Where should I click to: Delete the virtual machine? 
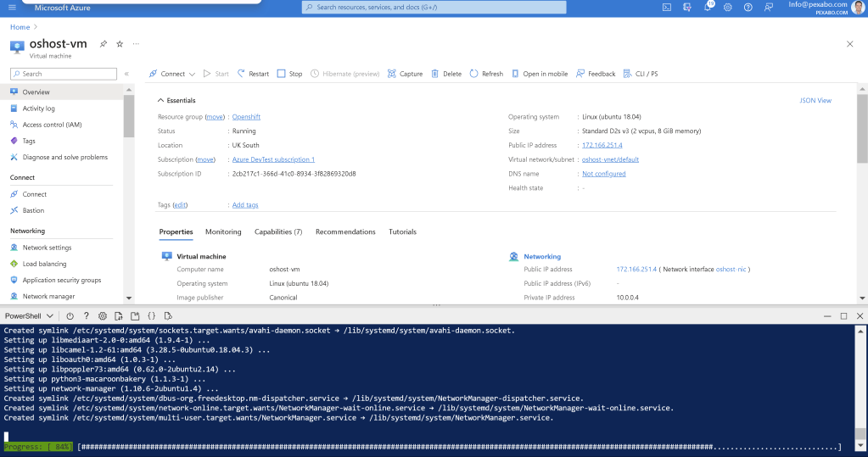[446, 74]
